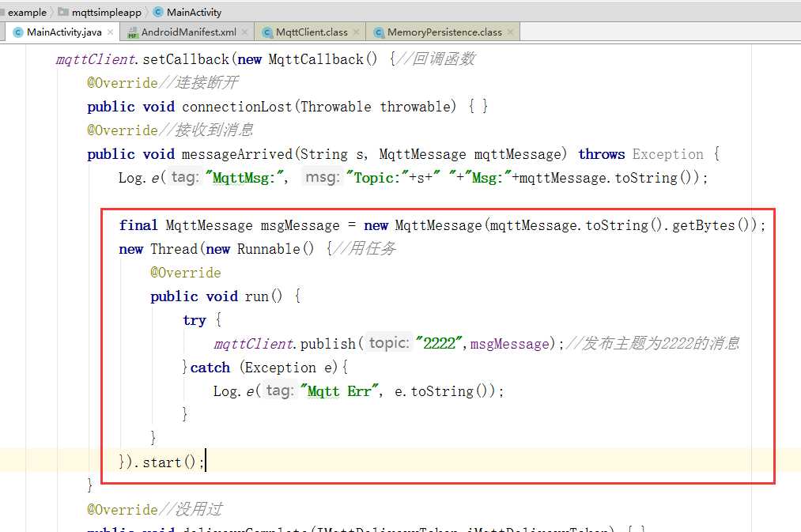Image resolution: width=801 pixels, height=532 pixels.
Task: Click the MainActivity class icon in breadcrumb
Action: point(158,12)
